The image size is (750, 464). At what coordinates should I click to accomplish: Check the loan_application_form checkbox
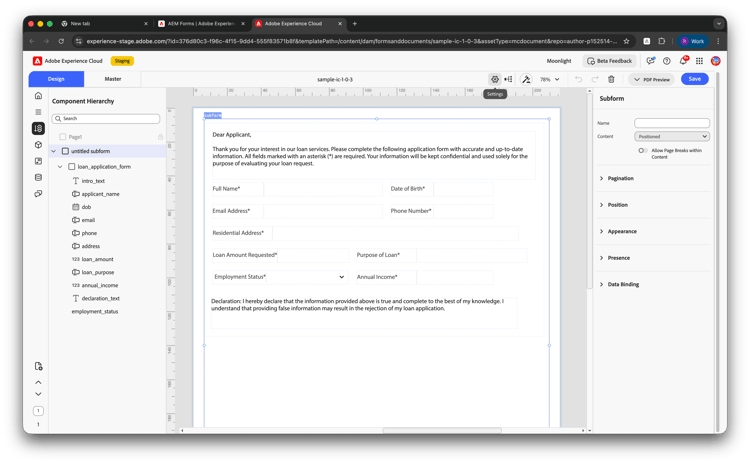point(72,166)
